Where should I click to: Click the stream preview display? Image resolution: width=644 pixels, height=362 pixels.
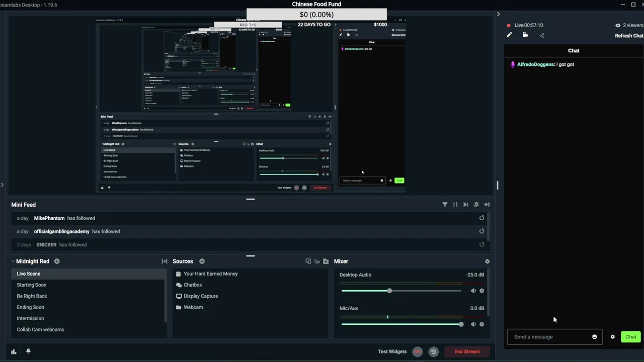click(x=251, y=106)
